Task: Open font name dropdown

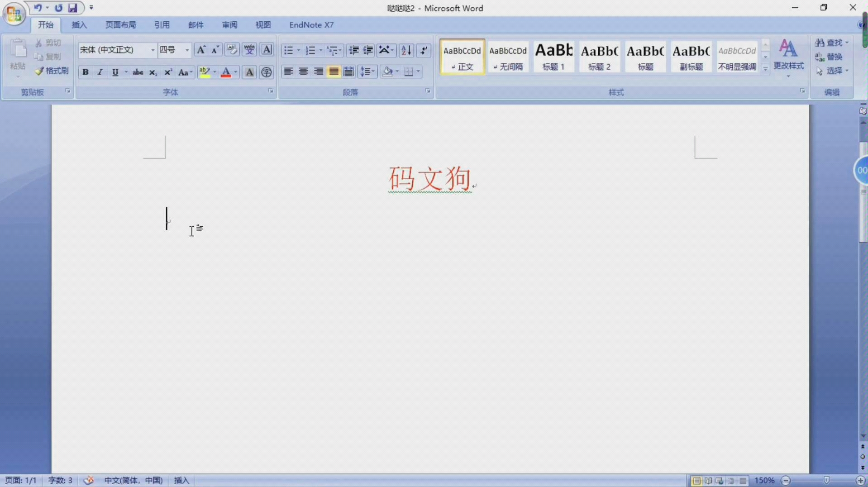Action: [x=153, y=50]
